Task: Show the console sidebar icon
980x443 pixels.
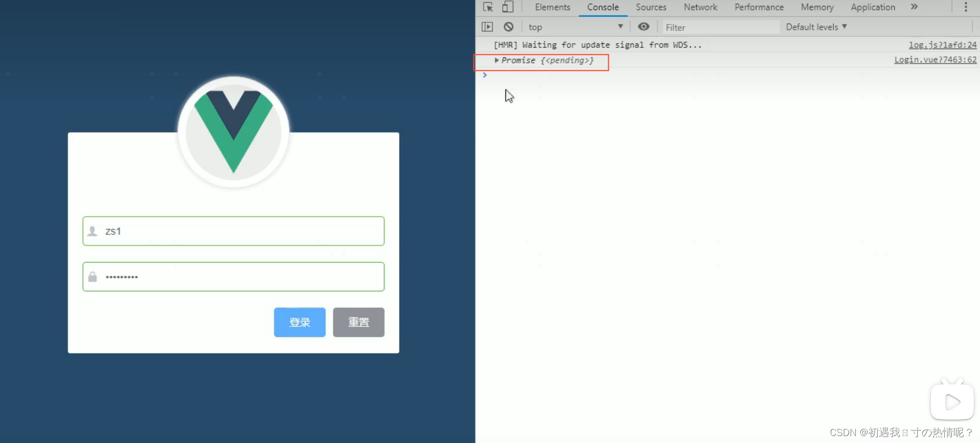Action: point(487,27)
